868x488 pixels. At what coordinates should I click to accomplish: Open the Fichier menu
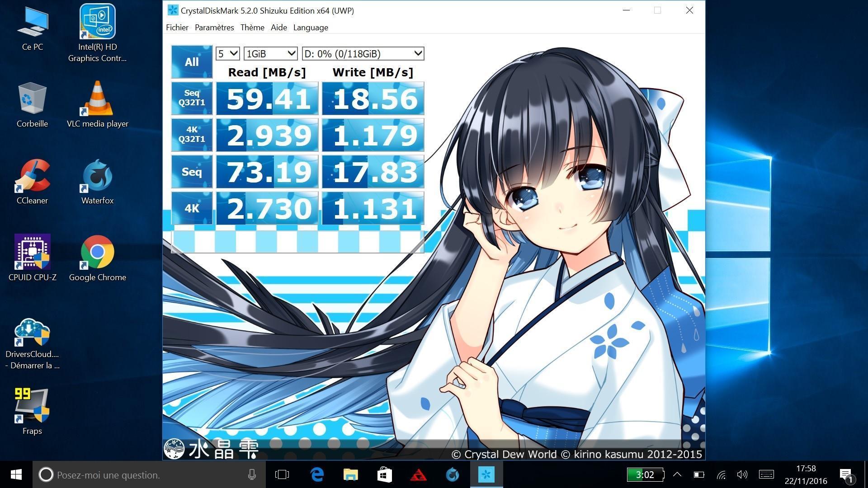coord(177,28)
